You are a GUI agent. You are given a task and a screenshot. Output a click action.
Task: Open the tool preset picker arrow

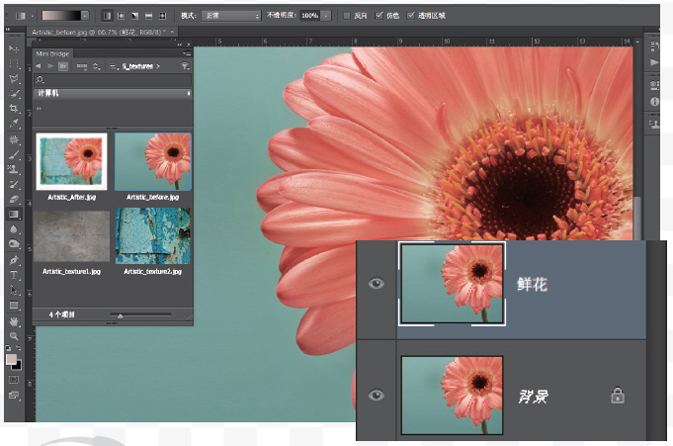pos(32,16)
